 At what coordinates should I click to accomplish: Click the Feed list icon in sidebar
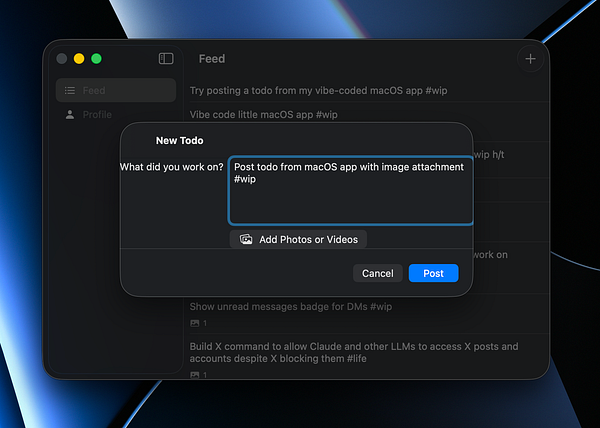pos(70,90)
